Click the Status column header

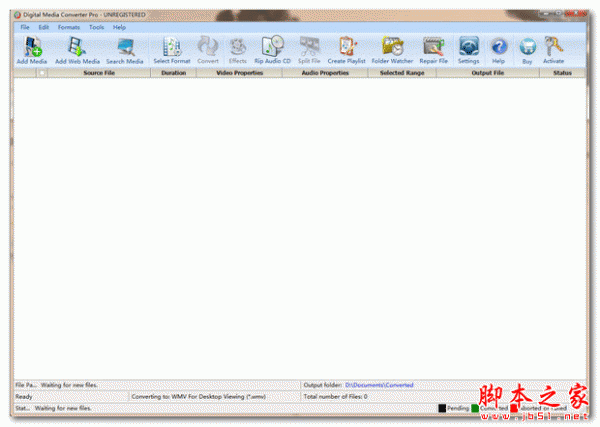coord(562,73)
